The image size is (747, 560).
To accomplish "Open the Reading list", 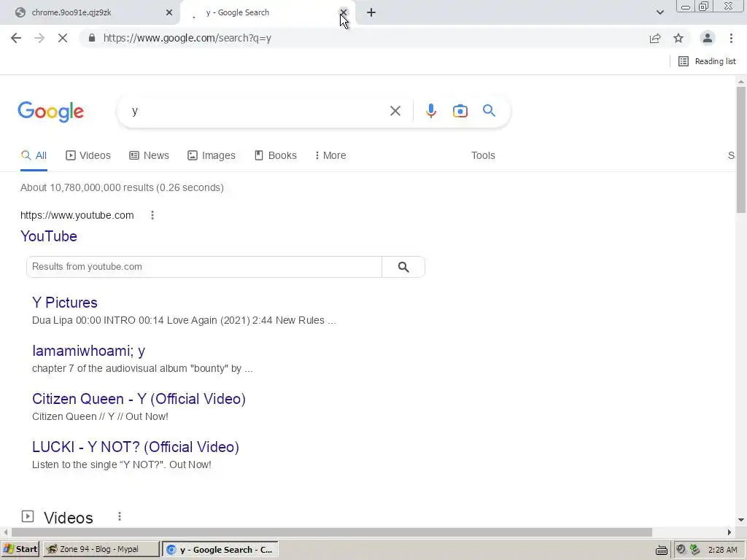I will point(707,61).
